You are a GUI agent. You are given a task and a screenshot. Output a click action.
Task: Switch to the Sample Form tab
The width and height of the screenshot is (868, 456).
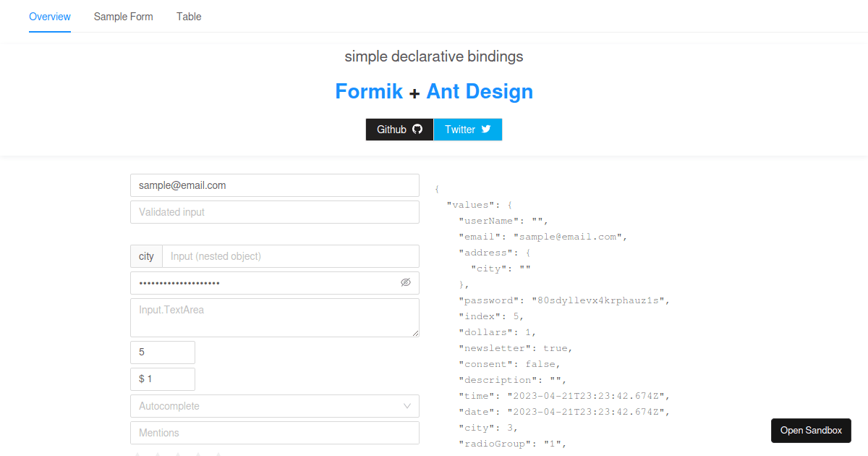coord(123,16)
